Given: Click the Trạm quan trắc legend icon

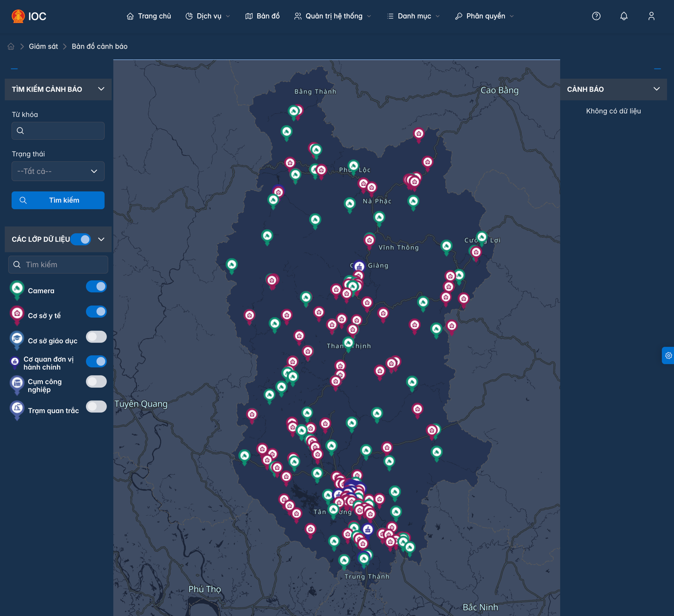Looking at the screenshot, I should [17, 410].
